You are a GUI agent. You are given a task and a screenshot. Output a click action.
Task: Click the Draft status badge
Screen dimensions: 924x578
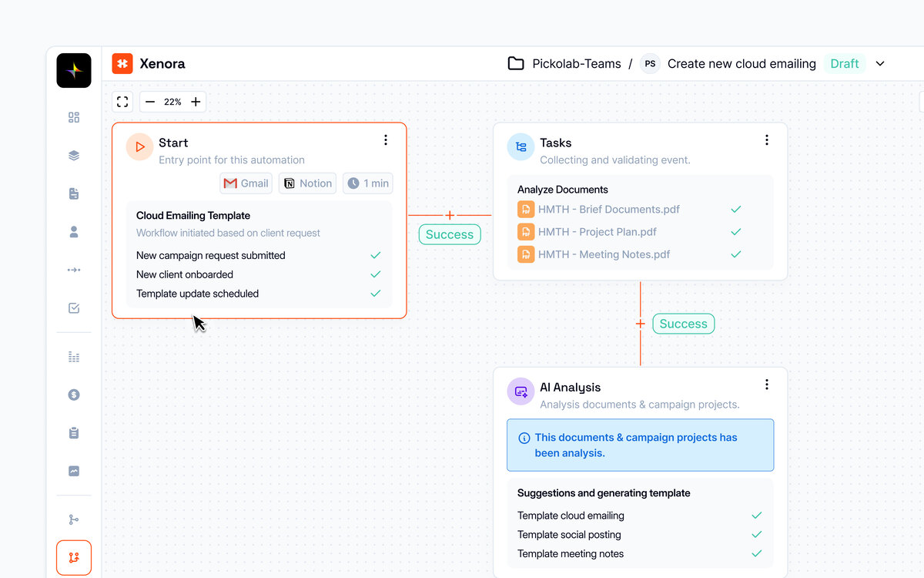pos(845,64)
